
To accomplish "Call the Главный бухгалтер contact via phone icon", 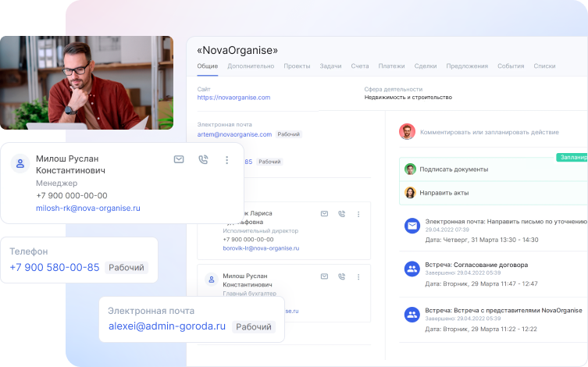I will point(341,276).
